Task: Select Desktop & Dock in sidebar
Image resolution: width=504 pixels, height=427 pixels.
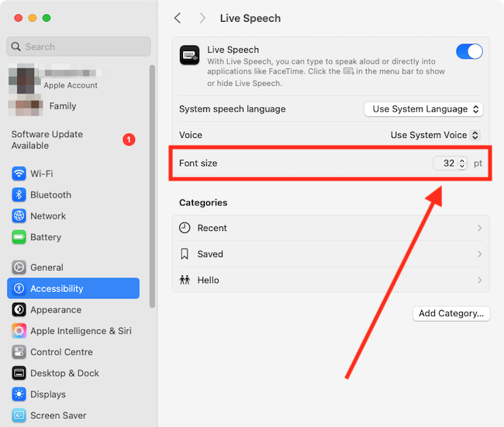Action: click(64, 374)
